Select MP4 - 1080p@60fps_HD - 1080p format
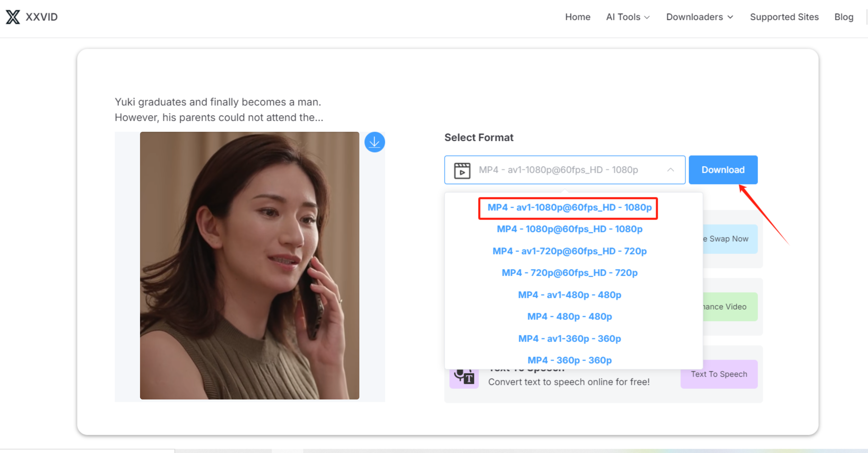The image size is (868, 453). [569, 229]
